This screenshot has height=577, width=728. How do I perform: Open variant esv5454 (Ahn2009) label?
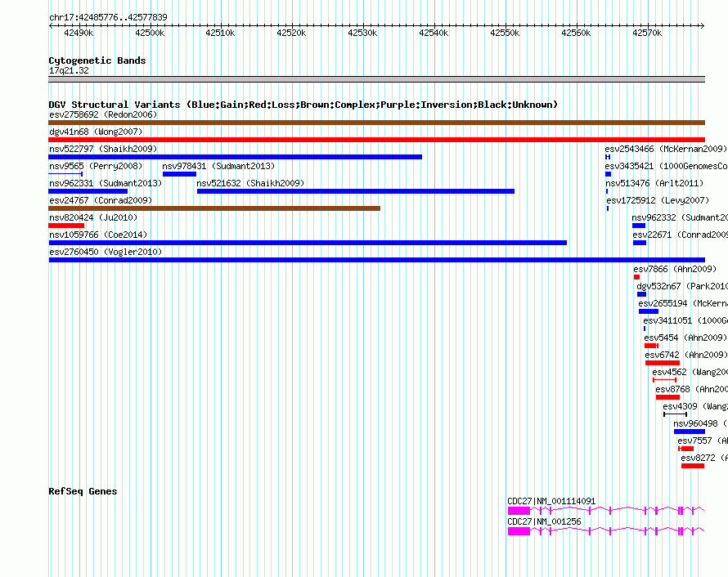(x=685, y=338)
